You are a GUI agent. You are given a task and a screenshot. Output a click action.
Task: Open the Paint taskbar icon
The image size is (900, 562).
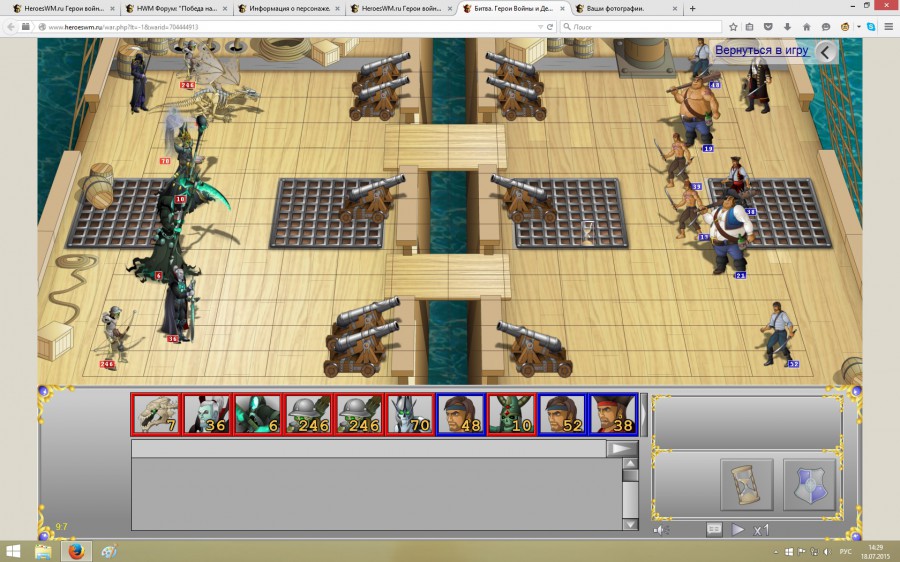click(109, 552)
